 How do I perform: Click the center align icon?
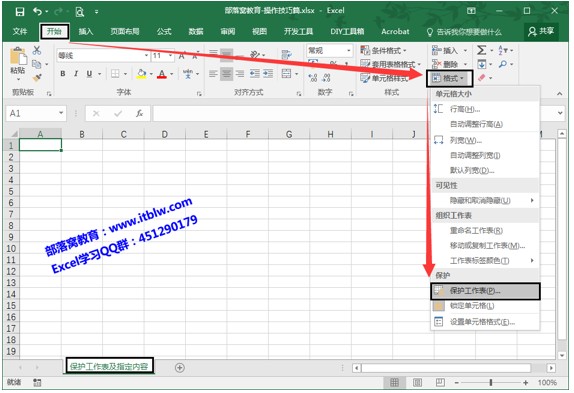(x=227, y=74)
